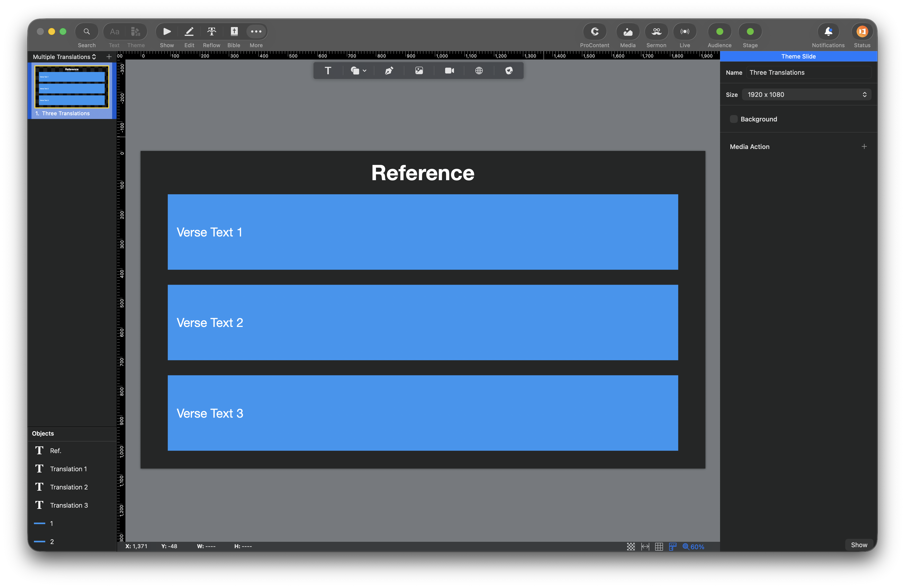Select the Edit pencil icon

[189, 31]
